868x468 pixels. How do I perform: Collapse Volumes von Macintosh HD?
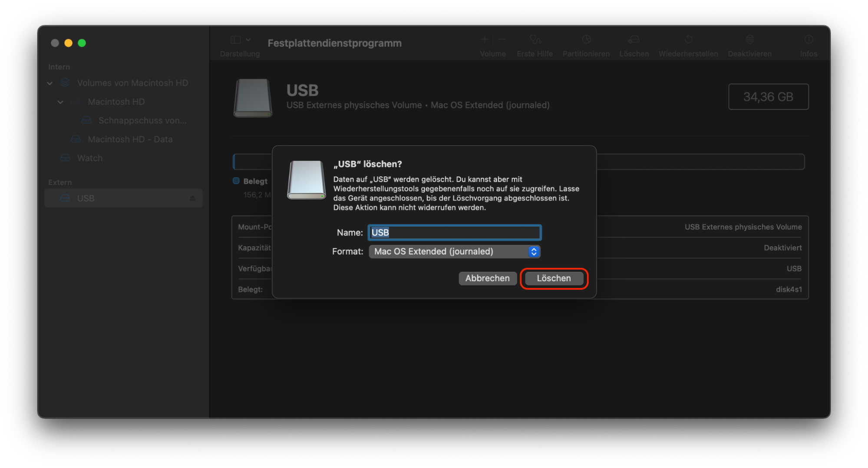click(x=49, y=83)
